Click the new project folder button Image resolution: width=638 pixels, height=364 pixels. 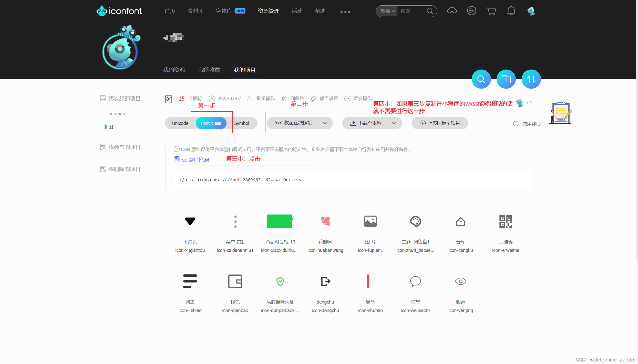tap(506, 79)
